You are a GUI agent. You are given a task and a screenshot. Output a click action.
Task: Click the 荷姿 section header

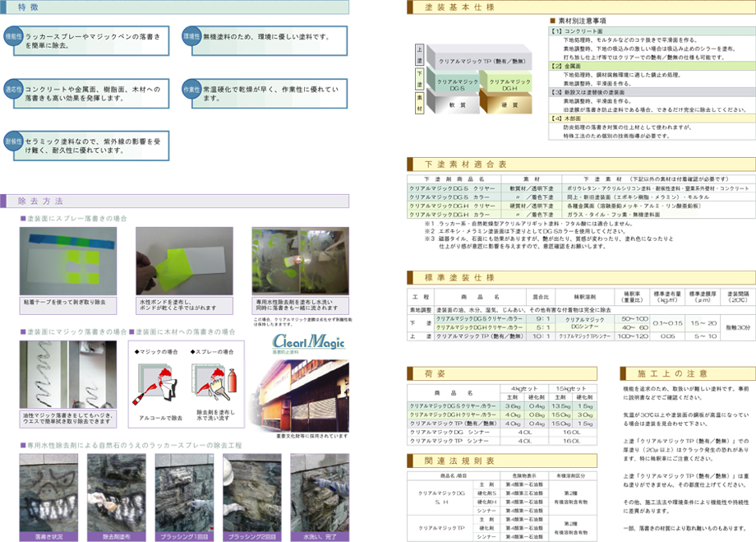[502, 373]
